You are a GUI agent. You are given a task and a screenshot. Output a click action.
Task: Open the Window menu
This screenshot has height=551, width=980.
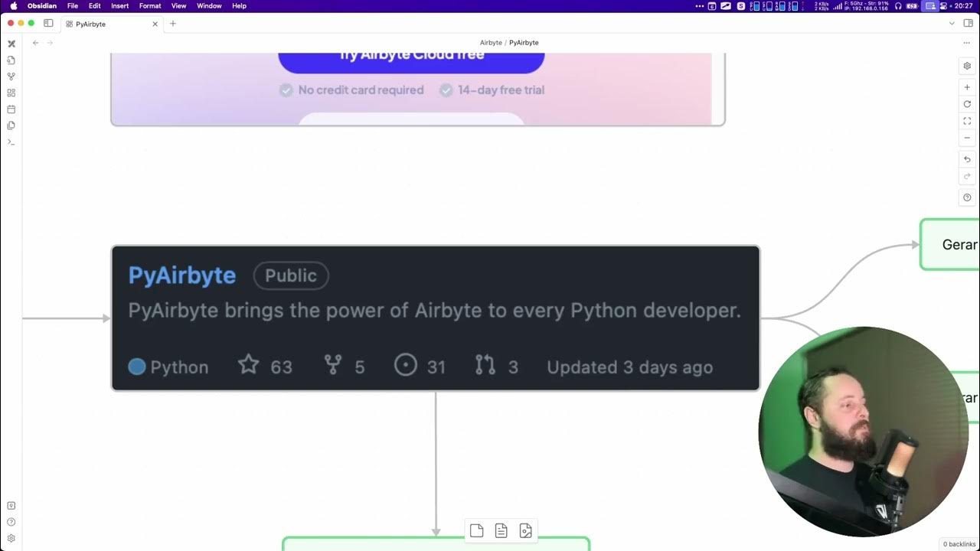click(x=209, y=6)
